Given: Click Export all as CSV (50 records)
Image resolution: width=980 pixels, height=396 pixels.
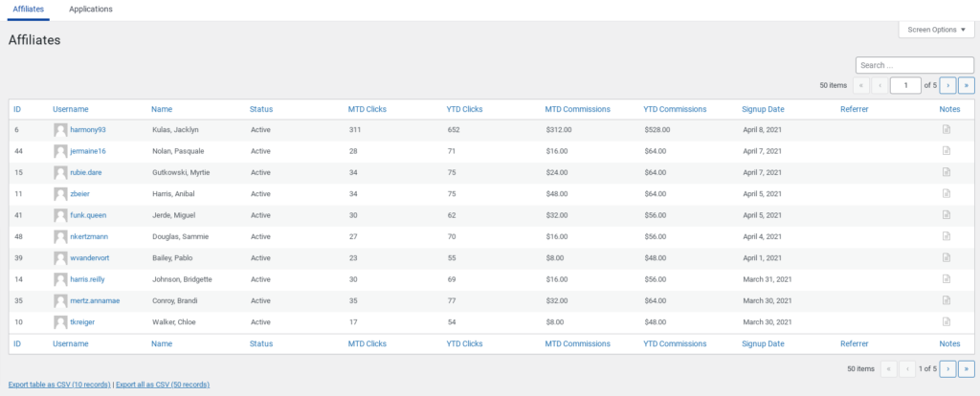Looking at the screenshot, I should (163, 385).
